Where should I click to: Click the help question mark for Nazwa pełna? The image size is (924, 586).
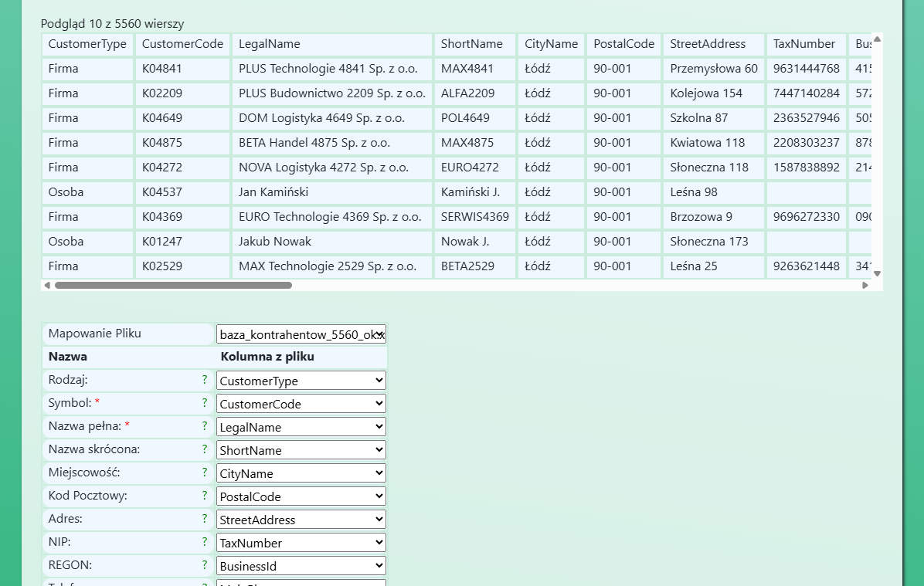click(x=205, y=426)
